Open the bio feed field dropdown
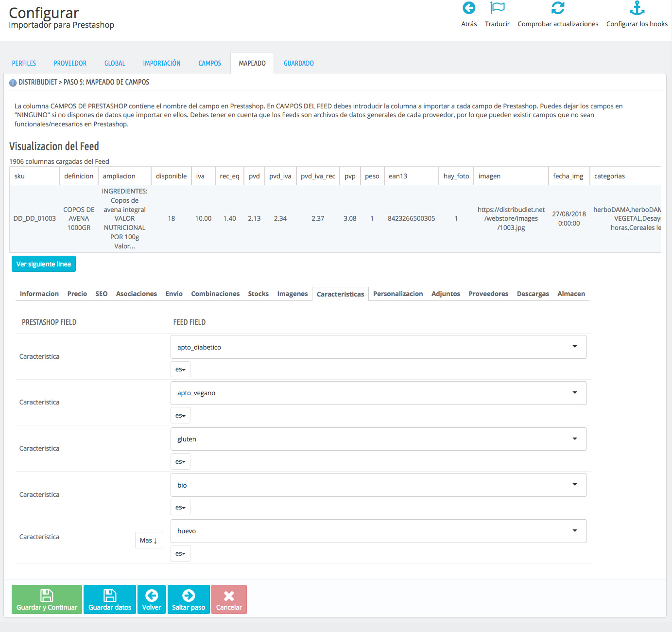This screenshot has height=632, width=672. [x=379, y=485]
